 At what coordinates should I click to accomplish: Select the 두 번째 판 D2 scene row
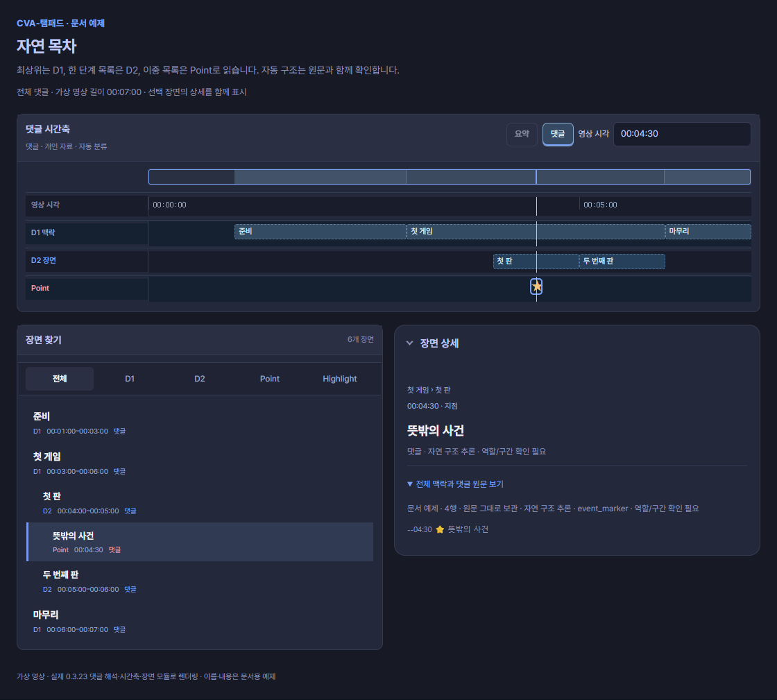tap(200, 581)
